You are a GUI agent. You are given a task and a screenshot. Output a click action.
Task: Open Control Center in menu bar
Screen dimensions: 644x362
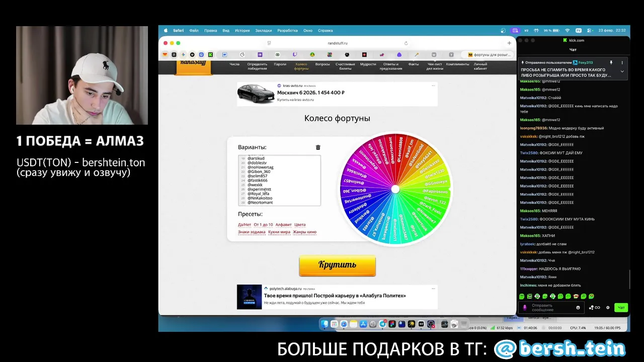589,31
